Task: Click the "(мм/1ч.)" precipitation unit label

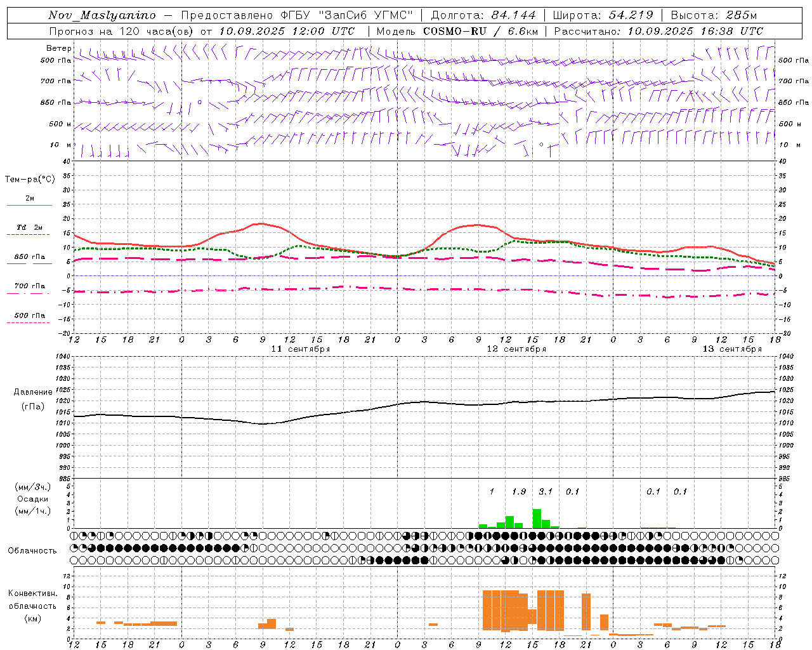Action: 33,511
